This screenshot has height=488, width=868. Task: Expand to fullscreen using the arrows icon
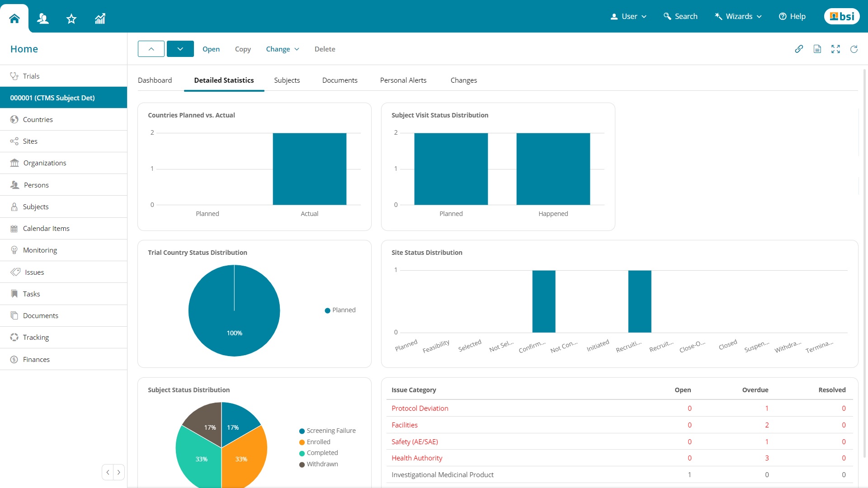pos(836,49)
